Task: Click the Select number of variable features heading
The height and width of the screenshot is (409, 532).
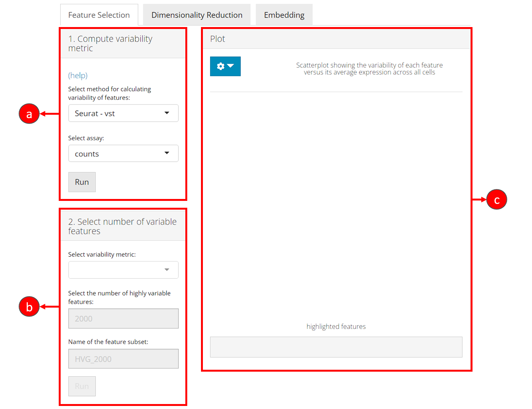Action: (x=122, y=226)
